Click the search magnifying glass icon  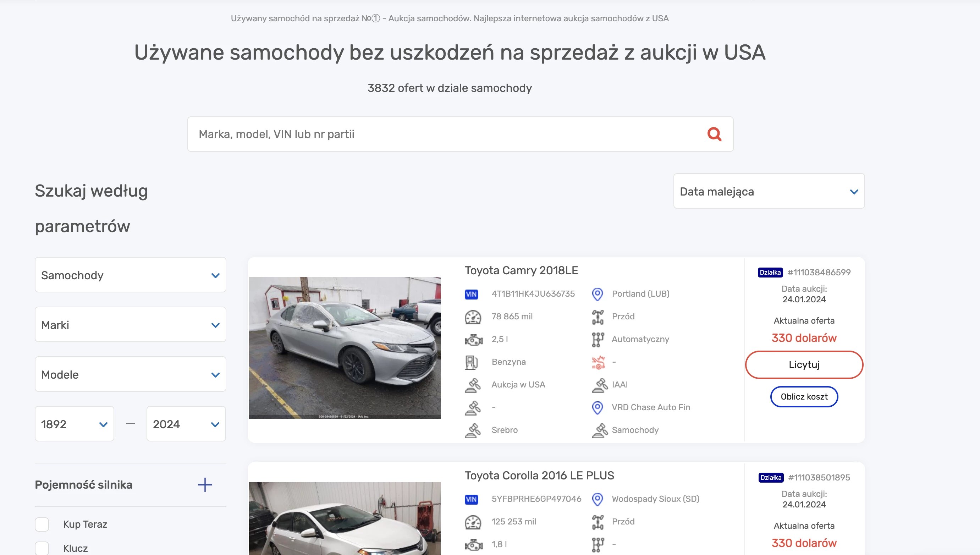point(715,133)
